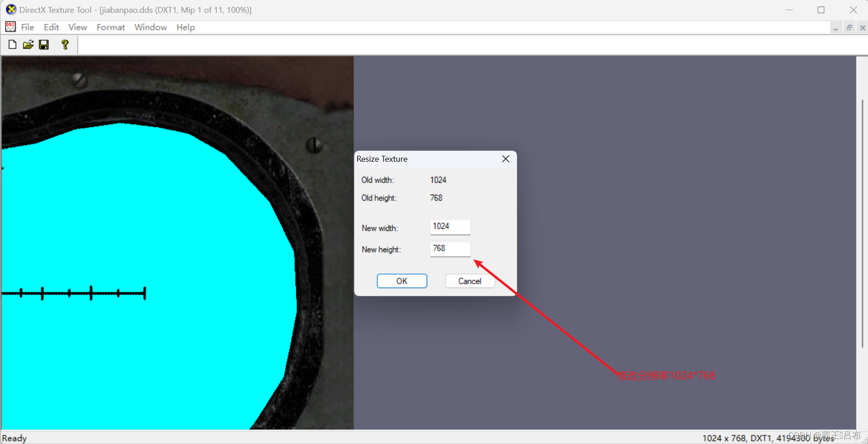Viewport: 868px width, 444px height.
Task: Open the File menu
Action: 27,27
